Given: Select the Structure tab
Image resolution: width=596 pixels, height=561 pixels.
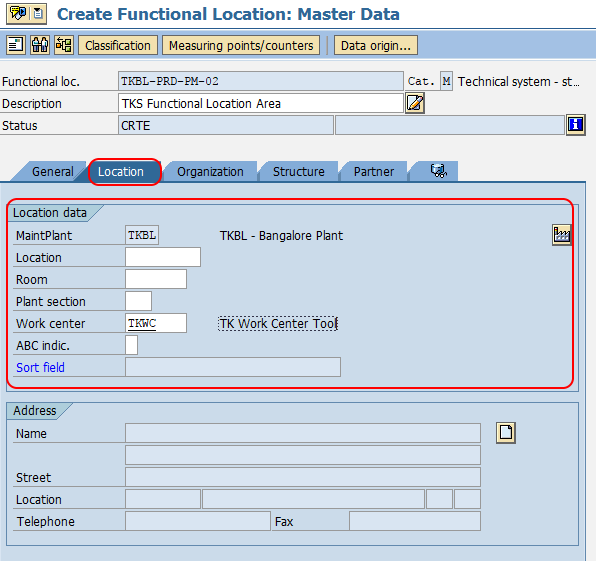Looking at the screenshot, I should point(298,171).
